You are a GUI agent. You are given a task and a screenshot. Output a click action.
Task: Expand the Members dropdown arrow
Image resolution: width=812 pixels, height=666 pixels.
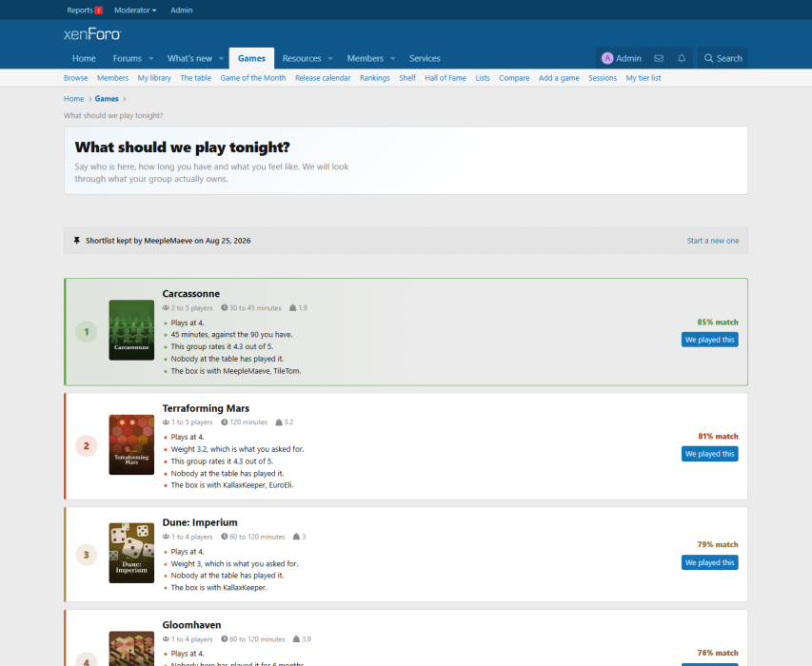(x=392, y=58)
